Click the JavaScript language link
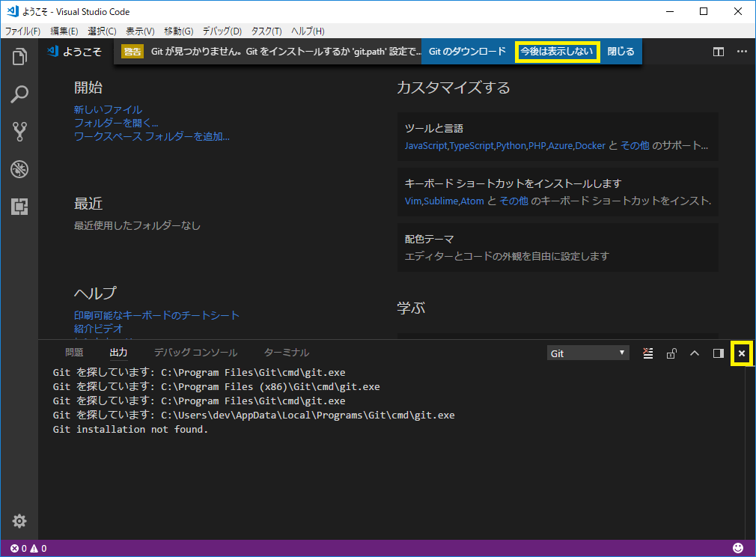Screen dimensions: 756x557 [426, 146]
